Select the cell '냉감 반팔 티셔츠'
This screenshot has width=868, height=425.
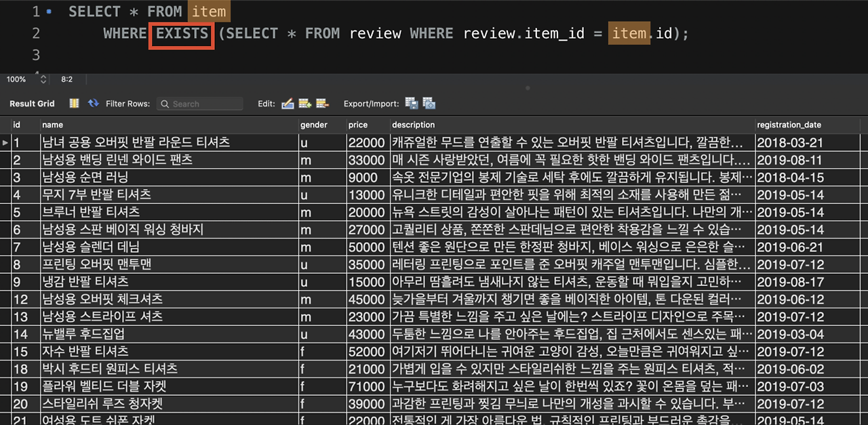coord(169,281)
